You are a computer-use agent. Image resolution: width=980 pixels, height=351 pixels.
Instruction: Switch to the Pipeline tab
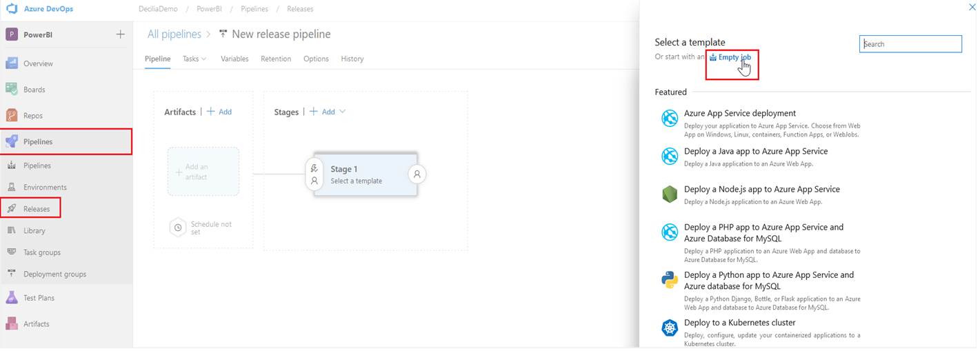pos(158,59)
